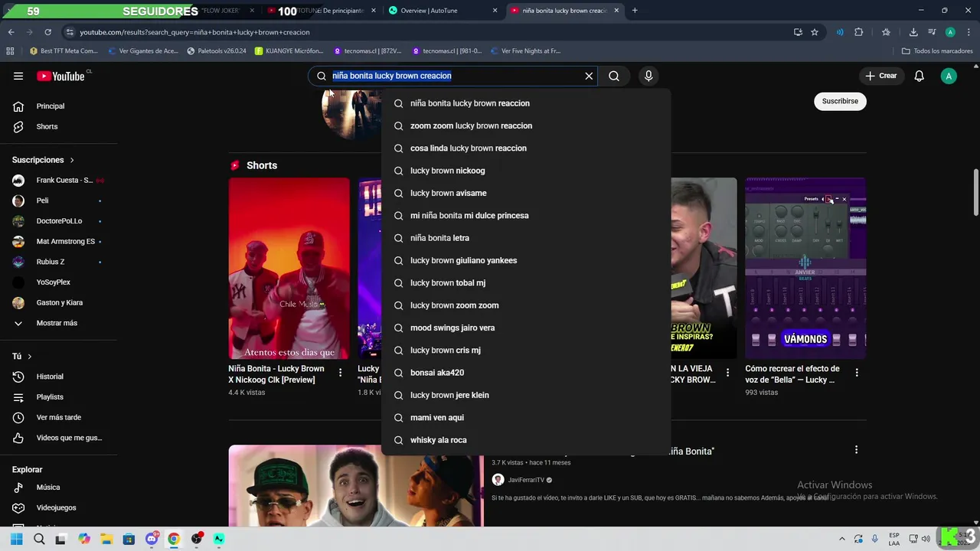Switch to the Overview | AutoTune tab
The width and height of the screenshot is (980, 551).
[x=443, y=11]
